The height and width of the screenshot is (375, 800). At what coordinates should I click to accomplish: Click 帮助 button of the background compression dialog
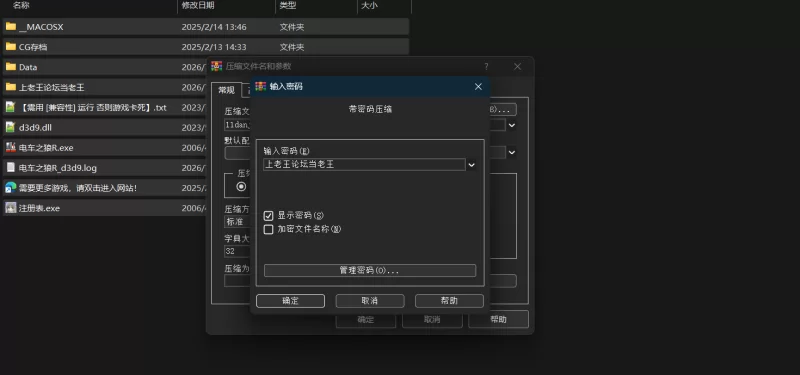coord(498,320)
